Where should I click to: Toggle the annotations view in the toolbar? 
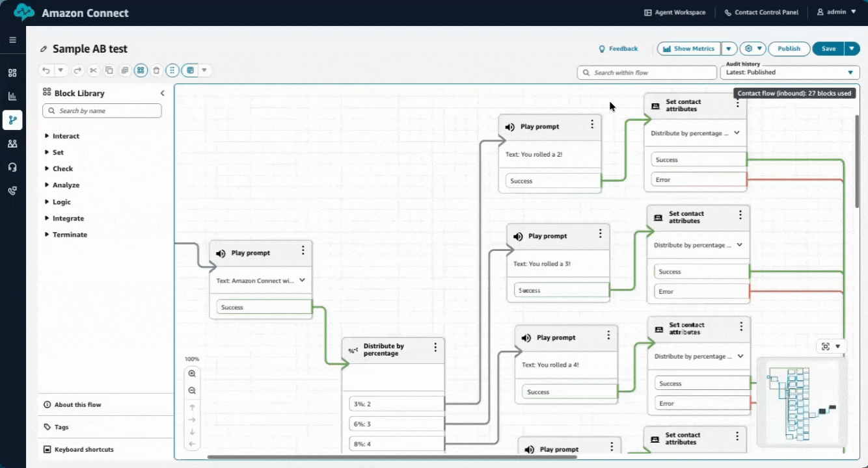[189, 70]
